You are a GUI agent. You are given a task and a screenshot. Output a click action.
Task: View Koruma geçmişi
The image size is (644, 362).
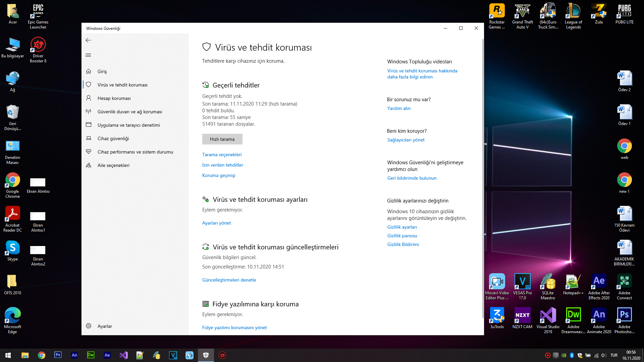point(219,175)
